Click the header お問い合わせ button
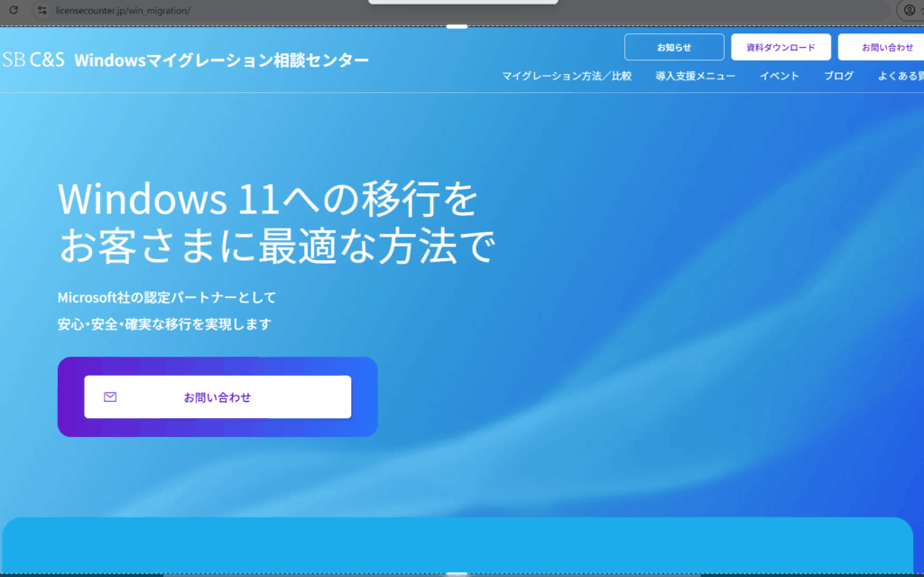This screenshot has width=924, height=577. pyautogui.click(x=883, y=47)
